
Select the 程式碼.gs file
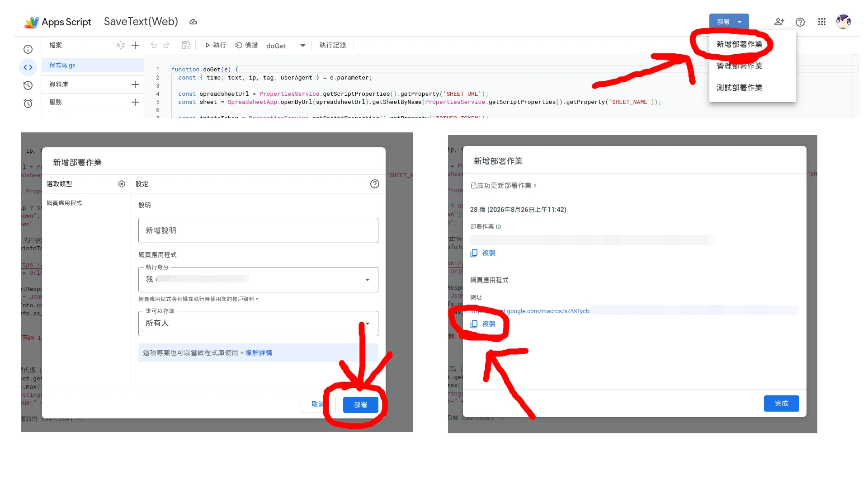[x=93, y=65]
